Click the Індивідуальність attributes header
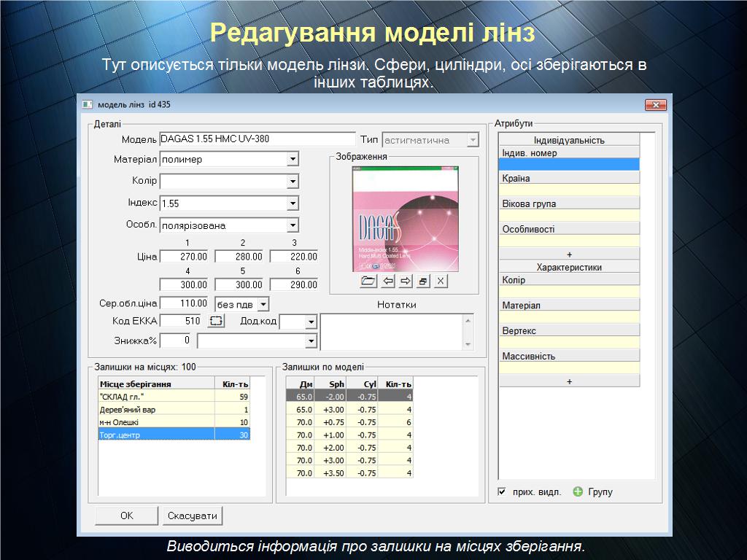The width and height of the screenshot is (747, 560). (x=569, y=140)
